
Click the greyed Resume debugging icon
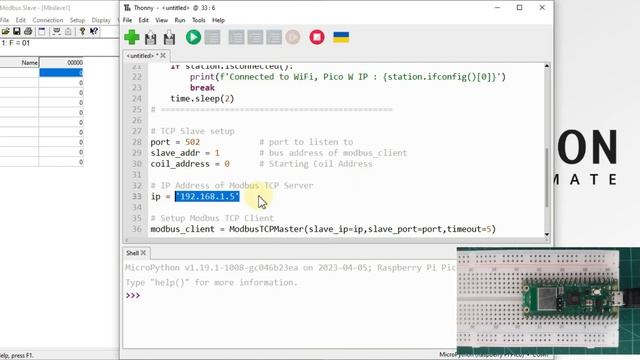[x=293, y=37]
